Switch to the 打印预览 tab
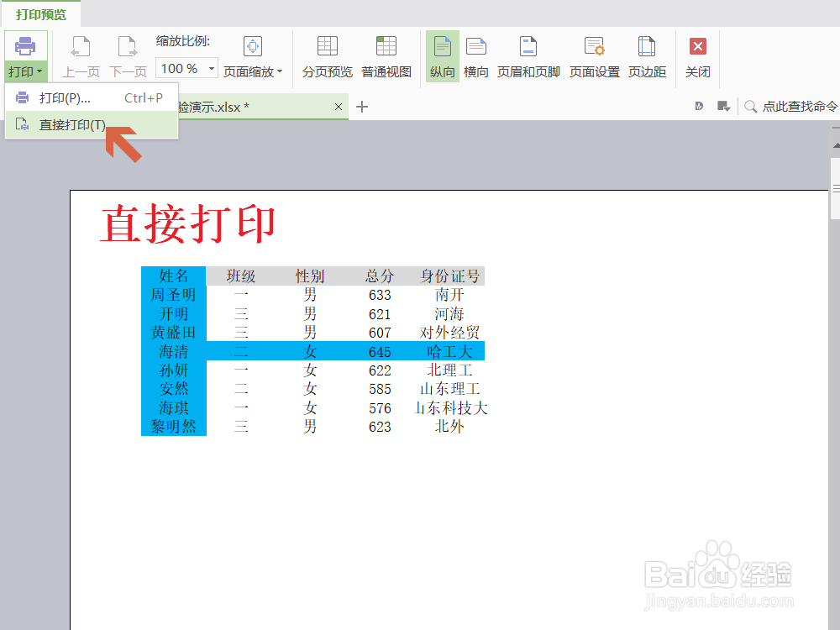The height and width of the screenshot is (630, 840). click(x=39, y=13)
